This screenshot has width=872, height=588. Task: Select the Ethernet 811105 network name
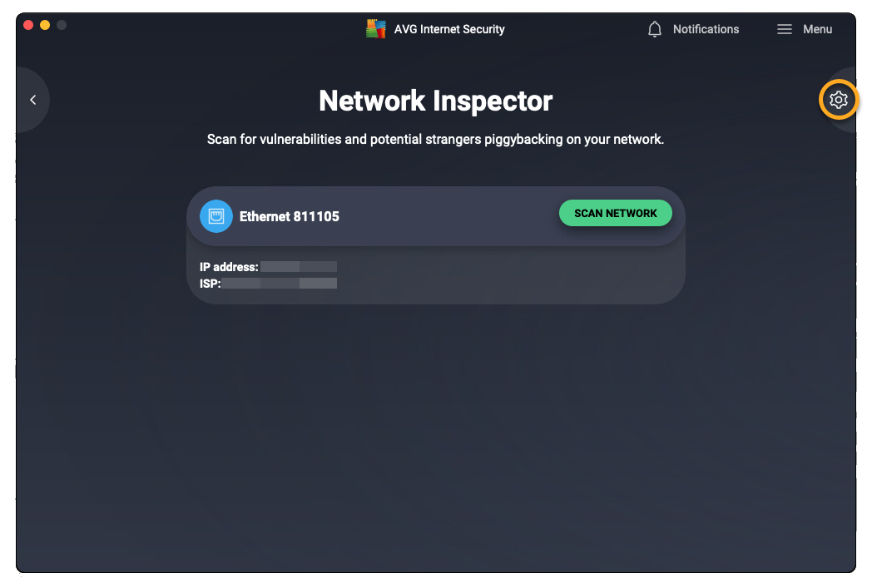click(x=290, y=216)
